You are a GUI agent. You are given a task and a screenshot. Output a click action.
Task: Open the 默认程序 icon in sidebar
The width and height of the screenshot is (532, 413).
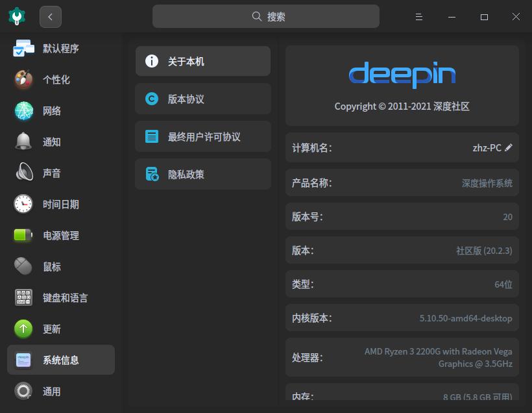[23, 48]
